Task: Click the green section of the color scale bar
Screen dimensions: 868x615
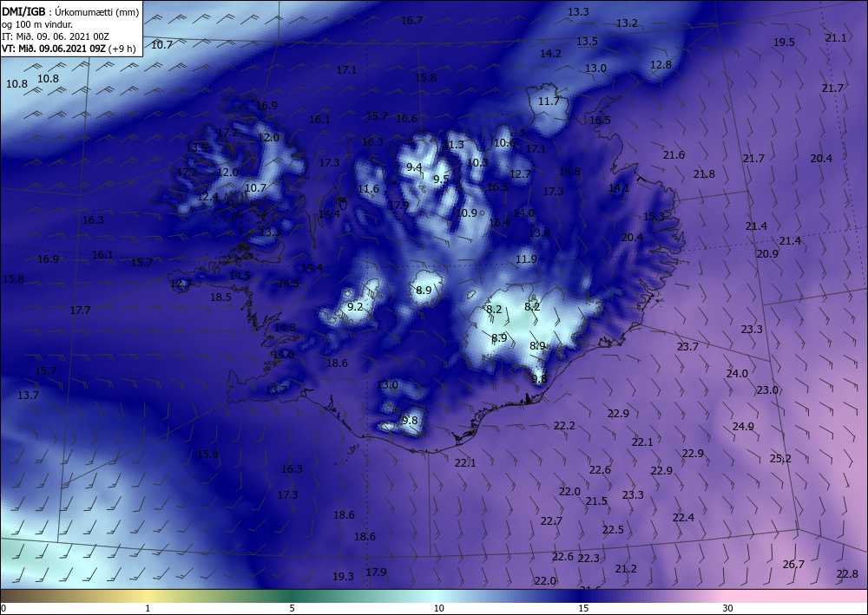Action: pos(293,596)
